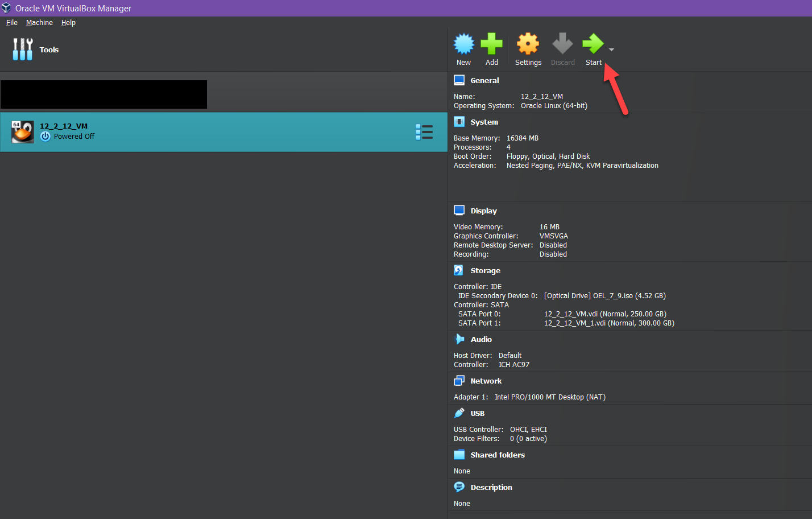Open the Machine menu
The image size is (812, 519).
(39, 23)
